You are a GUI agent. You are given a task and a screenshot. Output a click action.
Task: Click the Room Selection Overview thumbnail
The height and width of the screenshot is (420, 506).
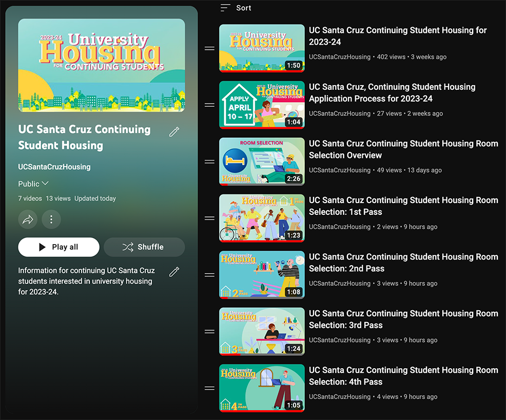tap(262, 162)
